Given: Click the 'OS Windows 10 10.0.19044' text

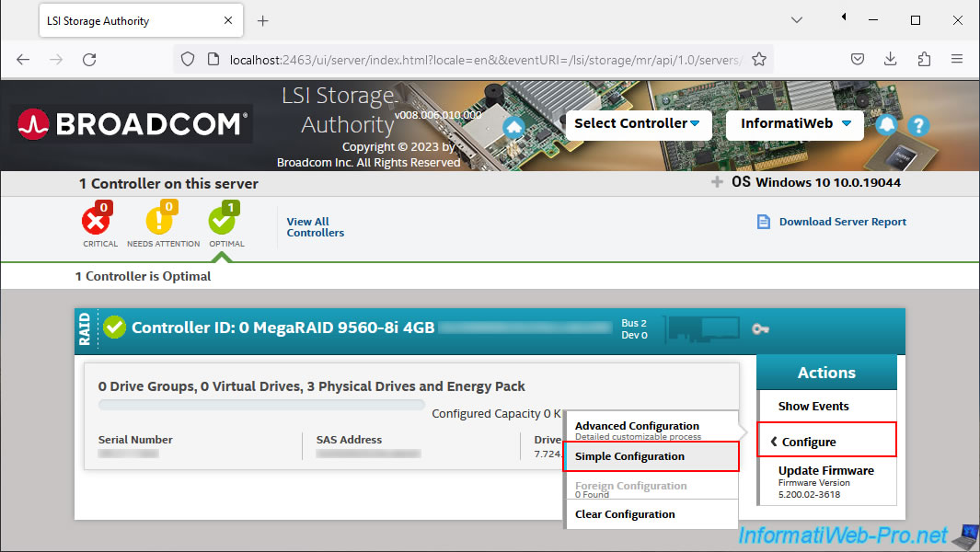Looking at the screenshot, I should pyautogui.click(x=816, y=182).
